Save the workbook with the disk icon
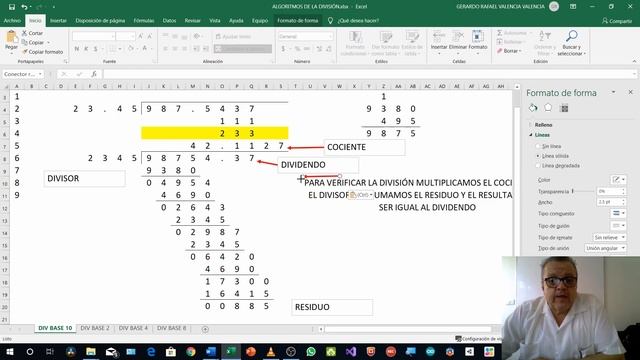The image size is (640, 360). tap(11, 7)
